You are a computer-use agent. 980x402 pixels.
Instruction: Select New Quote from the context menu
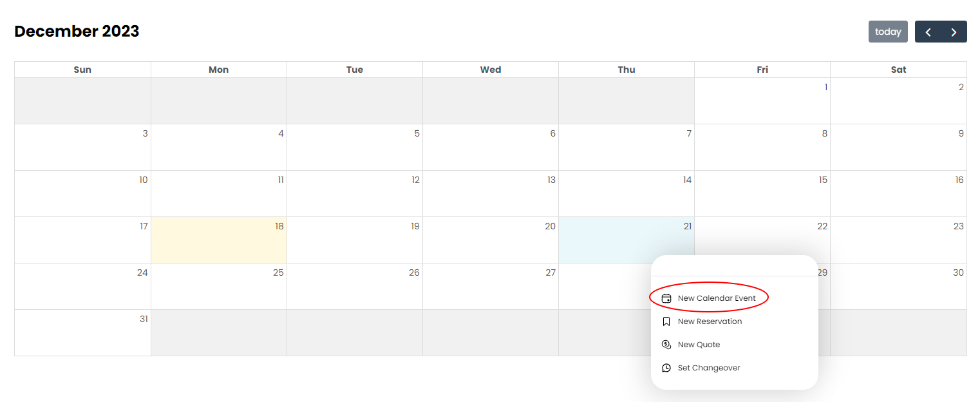(x=699, y=344)
